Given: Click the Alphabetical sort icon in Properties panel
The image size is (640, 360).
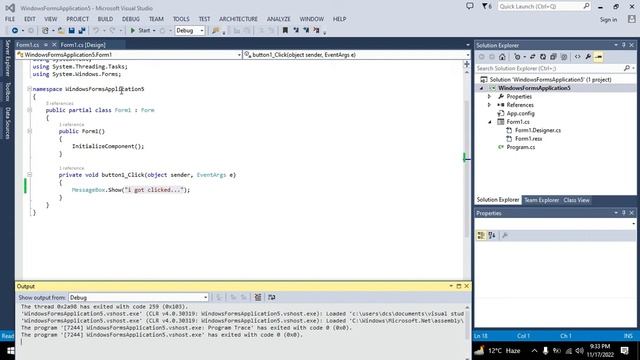Looking at the screenshot, I should [x=492, y=236].
